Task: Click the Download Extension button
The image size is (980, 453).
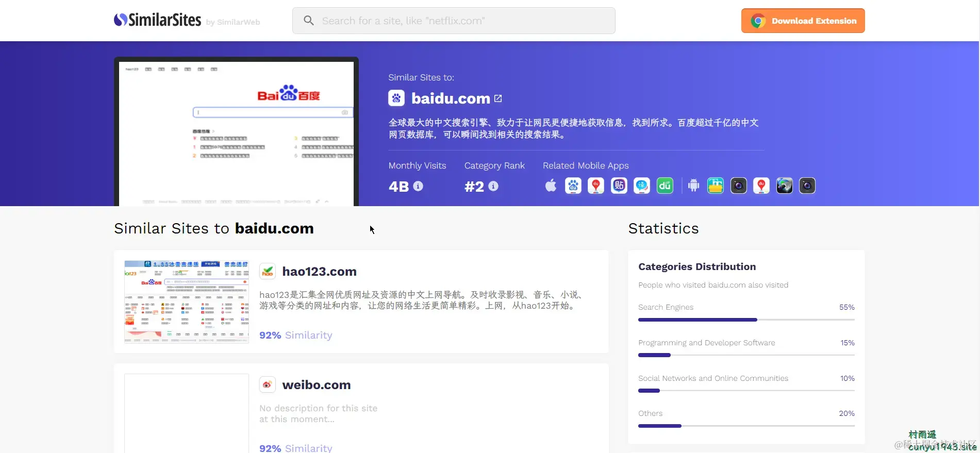Action: coord(803,21)
